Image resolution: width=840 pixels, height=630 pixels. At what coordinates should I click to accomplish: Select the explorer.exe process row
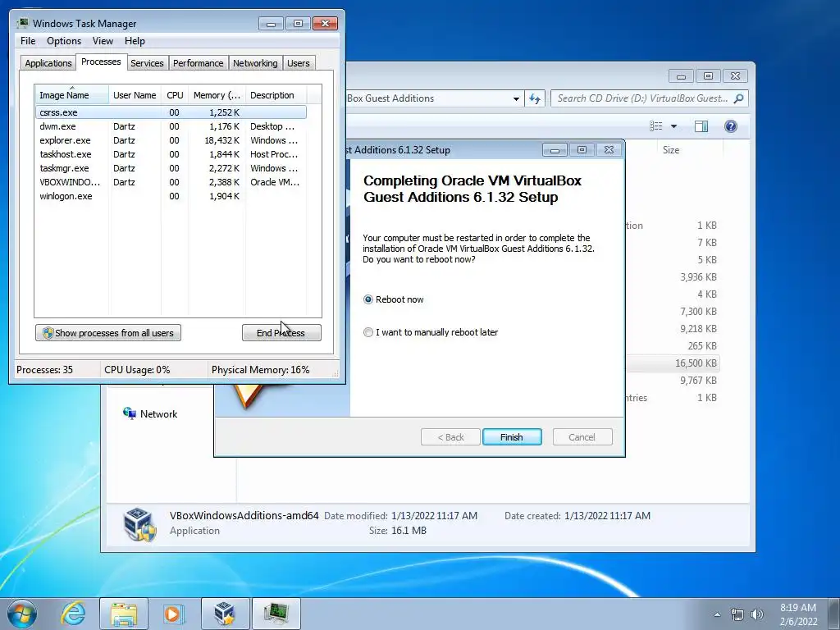pyautogui.click(x=171, y=140)
